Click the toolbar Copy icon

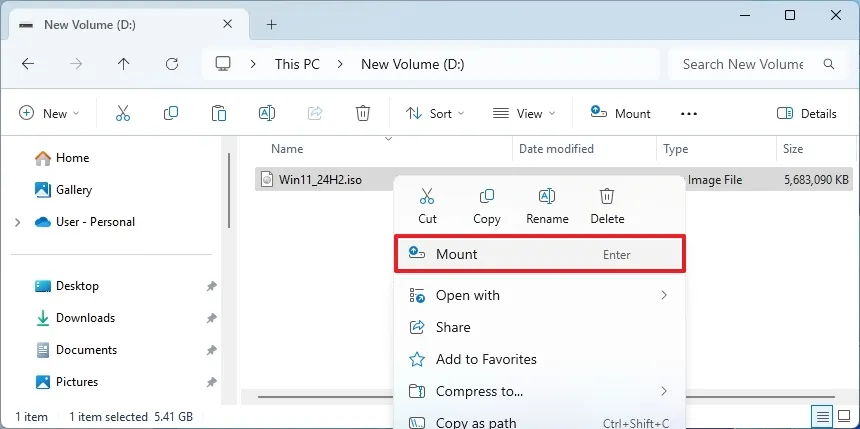(x=171, y=114)
